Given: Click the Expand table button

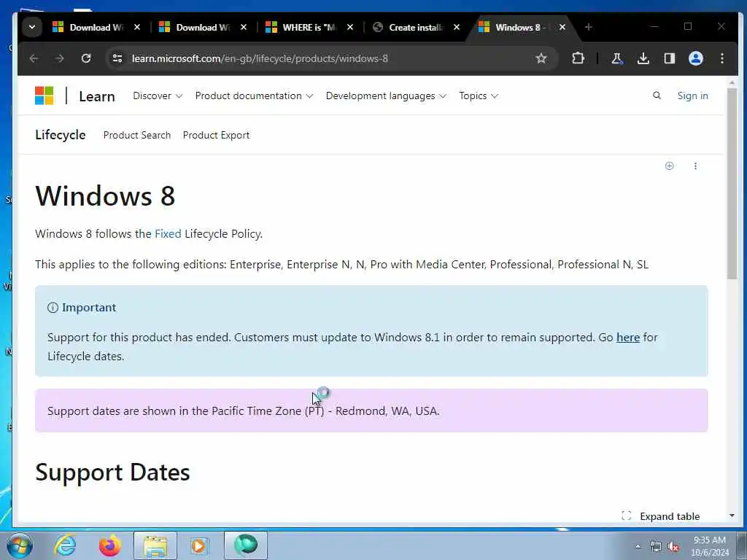Looking at the screenshot, I should (661, 516).
